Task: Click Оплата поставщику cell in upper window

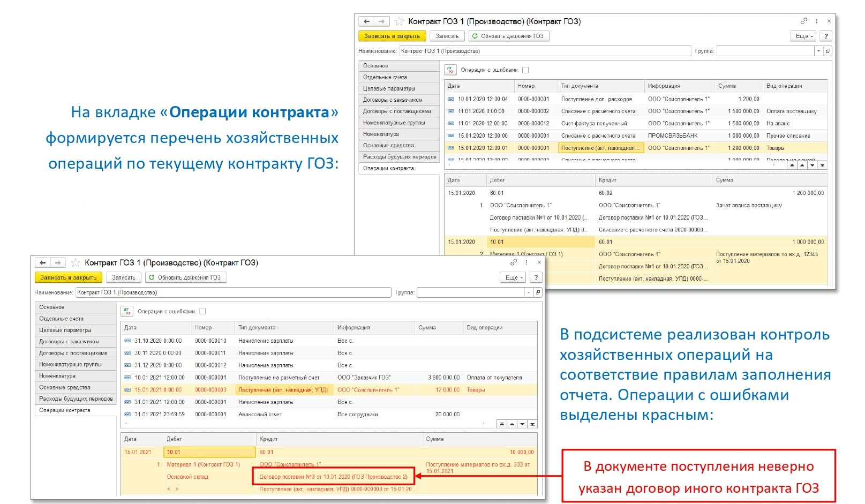Action: pos(791,111)
